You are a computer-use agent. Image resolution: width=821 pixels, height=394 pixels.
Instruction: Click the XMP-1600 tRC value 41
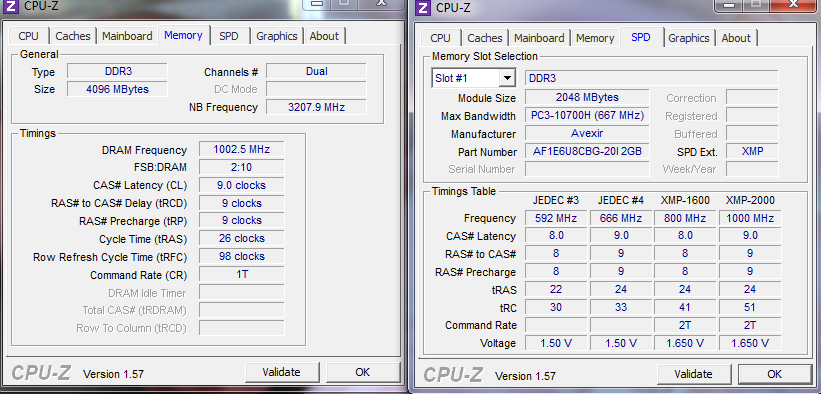(685, 307)
